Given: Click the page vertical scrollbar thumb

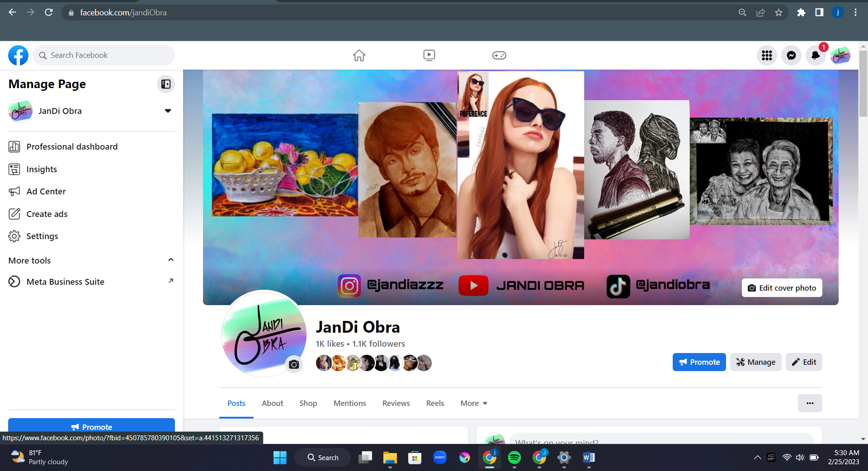Looking at the screenshot, I should [863, 84].
